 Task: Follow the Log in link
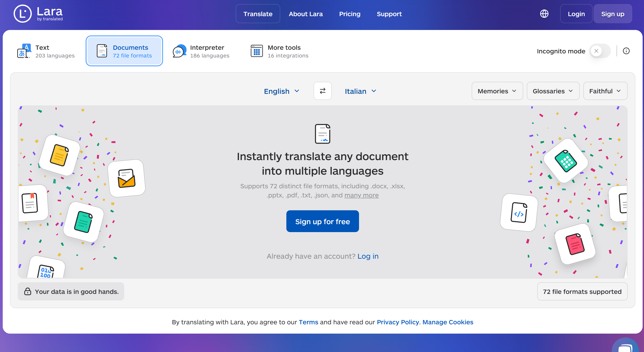click(x=368, y=256)
